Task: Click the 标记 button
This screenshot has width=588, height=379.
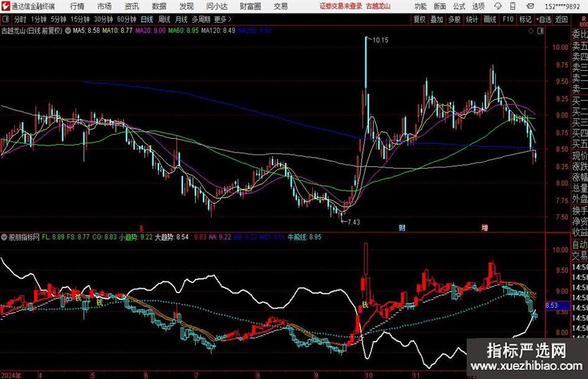Action: pos(525,19)
